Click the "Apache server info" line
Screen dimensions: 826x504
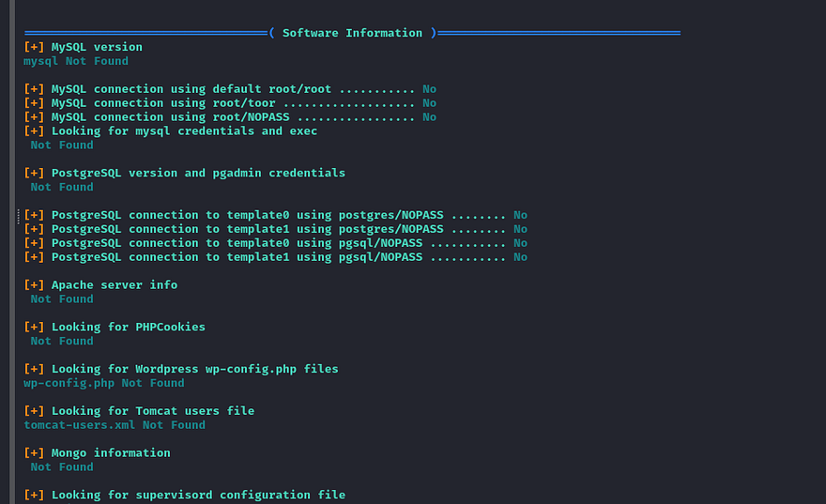click(100, 285)
